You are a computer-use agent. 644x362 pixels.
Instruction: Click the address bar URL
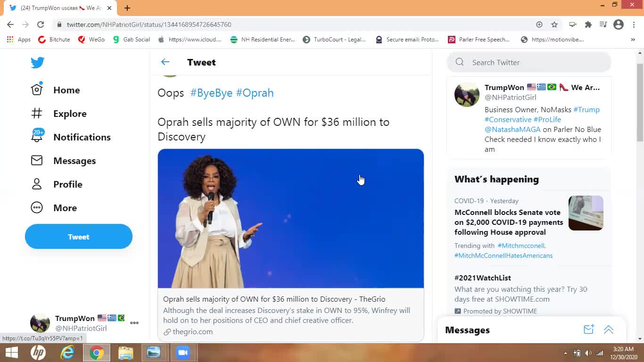(x=149, y=25)
